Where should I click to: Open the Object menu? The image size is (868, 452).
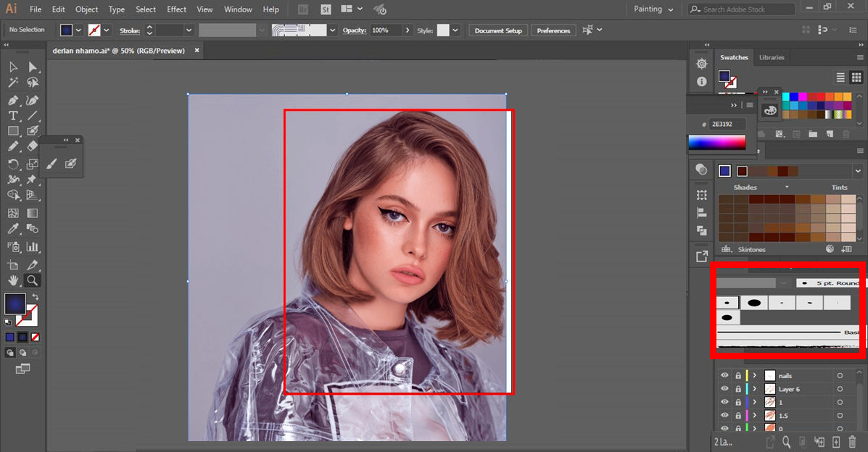coord(86,9)
